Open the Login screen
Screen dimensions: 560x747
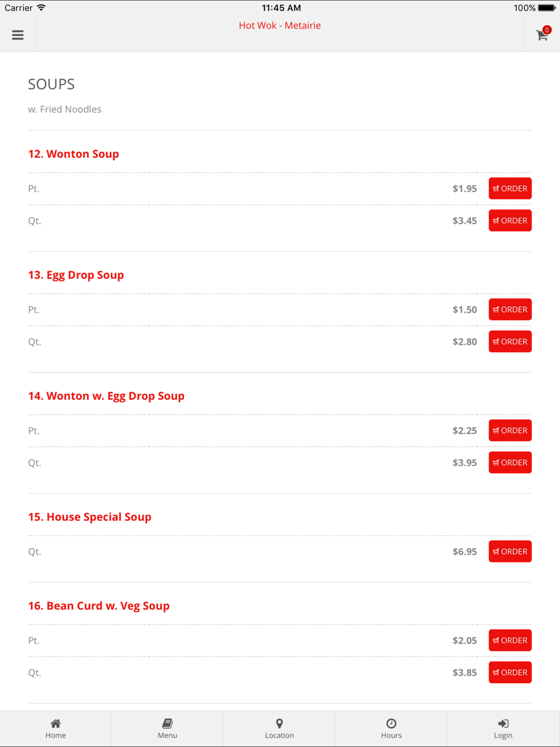tap(503, 729)
